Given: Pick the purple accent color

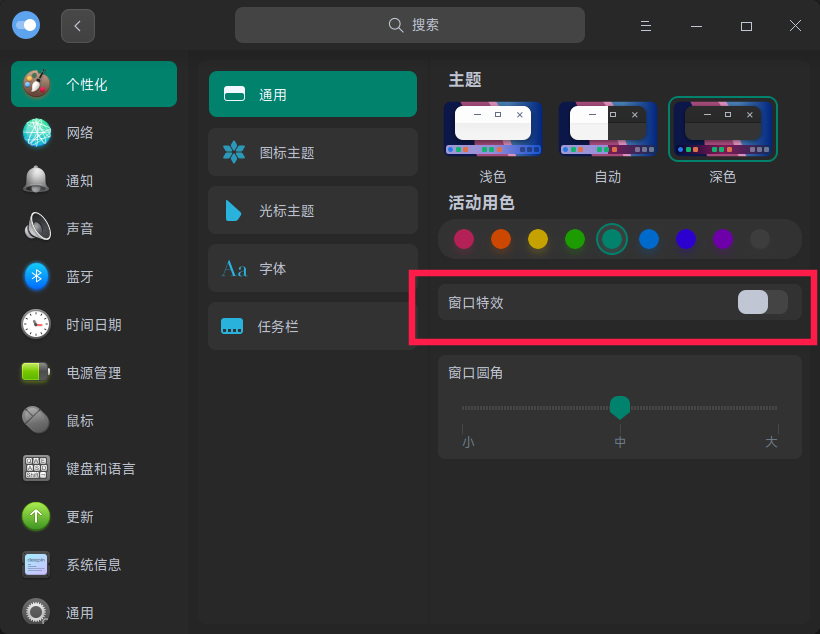Looking at the screenshot, I should [723, 239].
